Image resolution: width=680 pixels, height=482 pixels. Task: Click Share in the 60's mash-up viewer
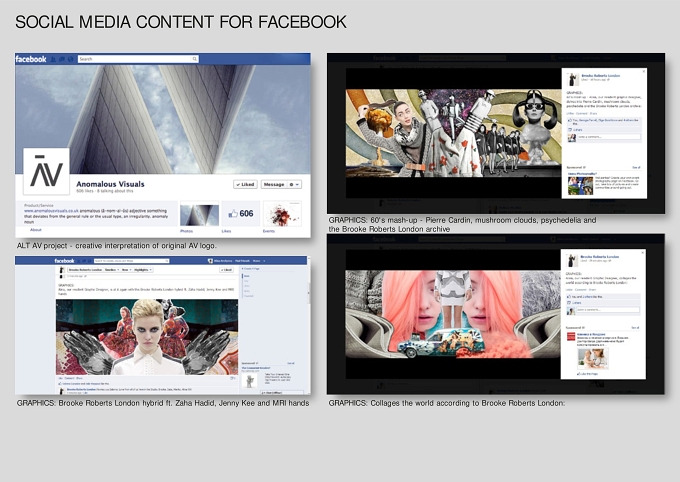pyautogui.click(x=593, y=113)
